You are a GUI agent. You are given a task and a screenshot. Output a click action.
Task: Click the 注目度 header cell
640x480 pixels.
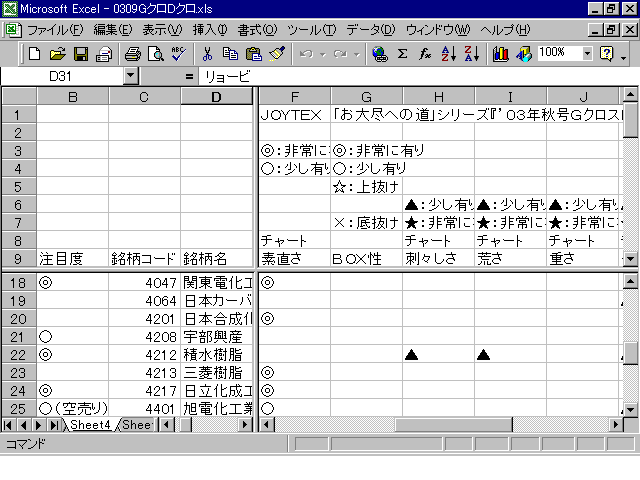(x=73, y=258)
